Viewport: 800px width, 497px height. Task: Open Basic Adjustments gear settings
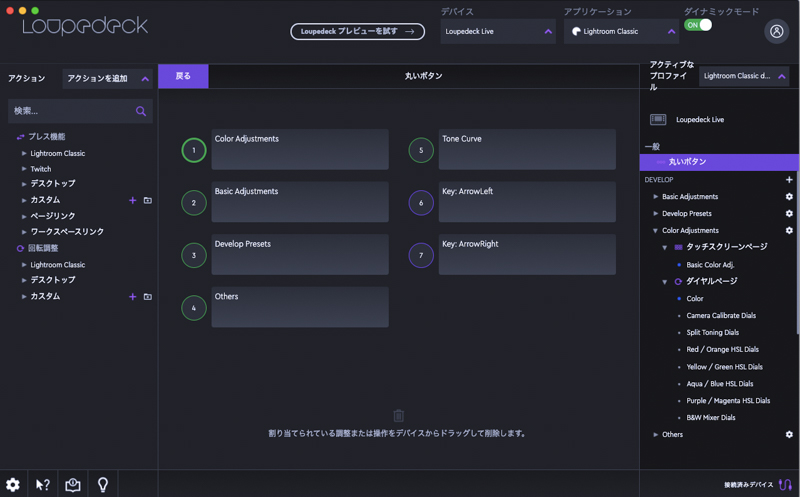click(x=789, y=196)
